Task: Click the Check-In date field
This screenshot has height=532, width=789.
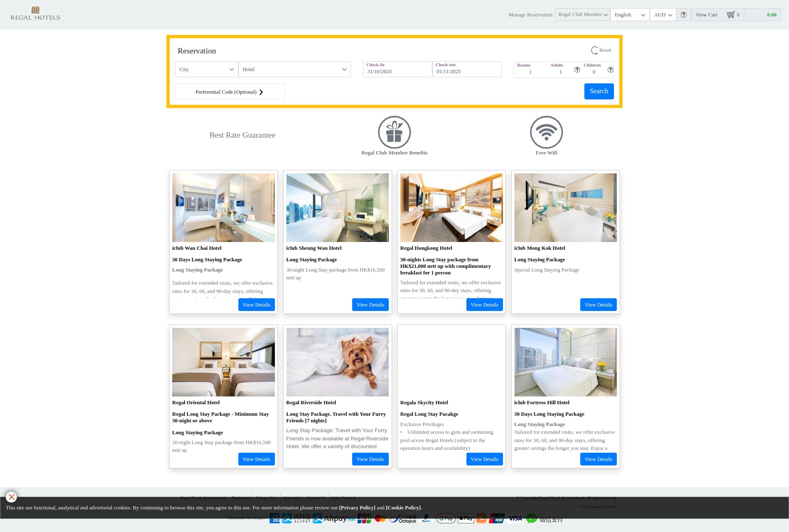Action: click(397, 69)
